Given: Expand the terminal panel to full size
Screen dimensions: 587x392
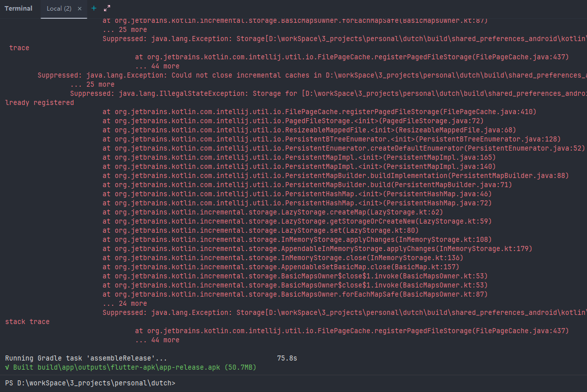Looking at the screenshot, I should 107,9.
